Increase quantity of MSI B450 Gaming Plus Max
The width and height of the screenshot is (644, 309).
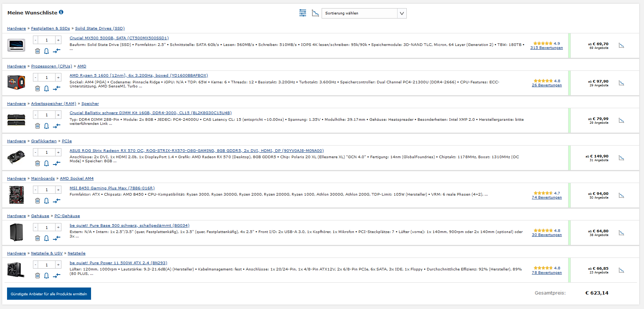point(58,190)
